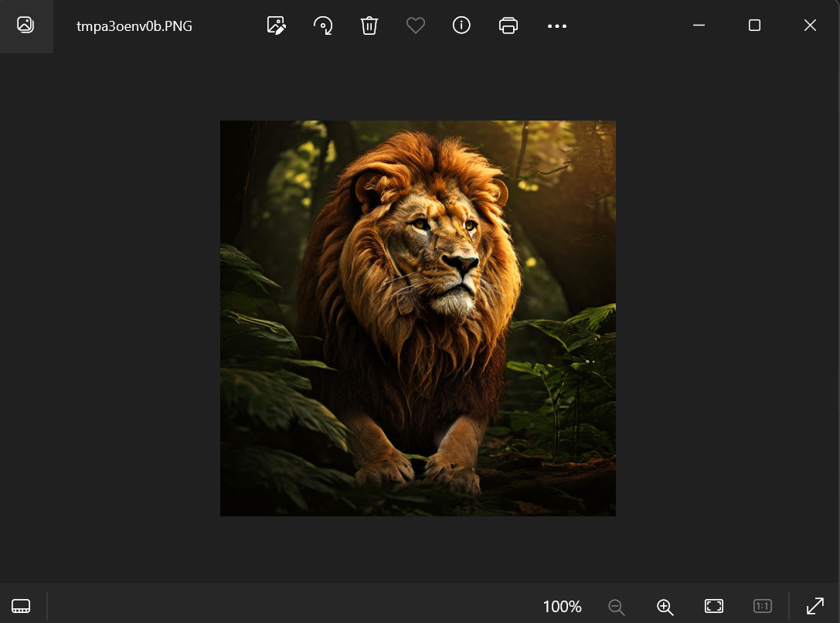
Task: Delete the current image
Action: pos(369,26)
